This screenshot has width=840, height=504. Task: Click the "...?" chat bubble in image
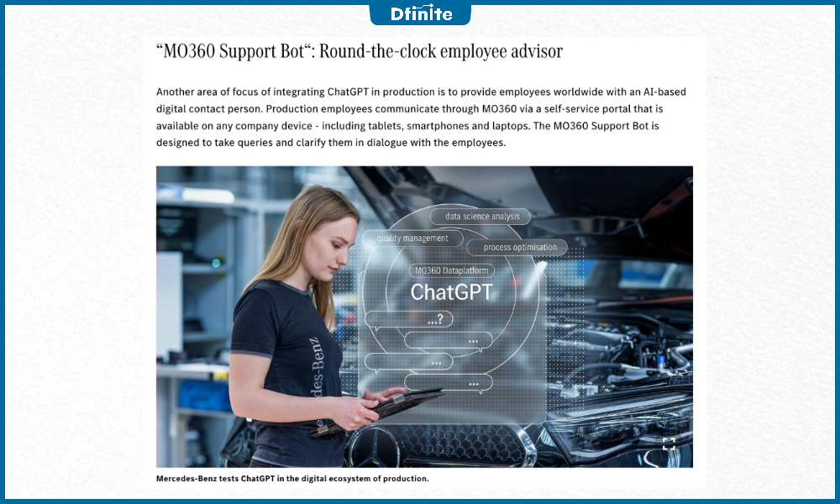tap(409, 320)
